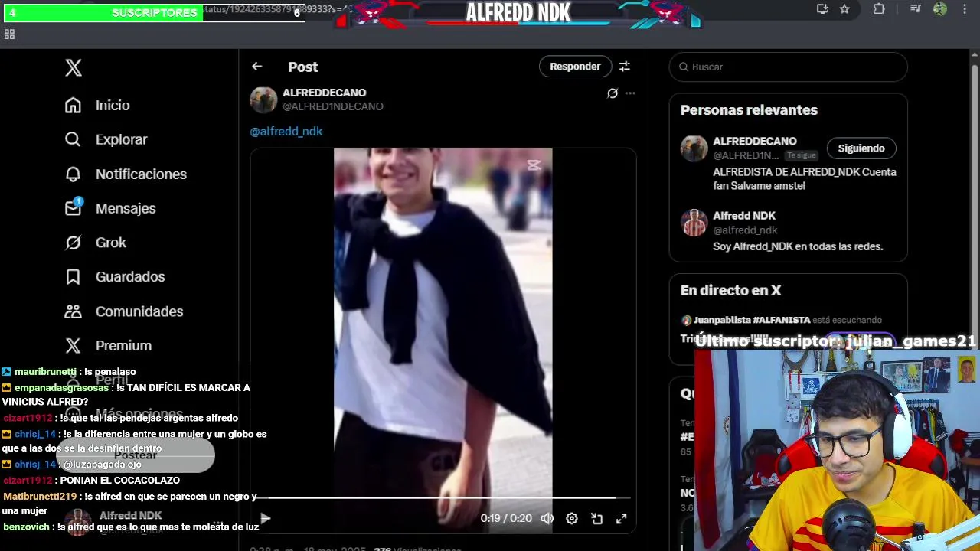Screen dimensions: 980x551
Task: Open ALFREDDECANO post author avatar
Action: click(x=263, y=100)
